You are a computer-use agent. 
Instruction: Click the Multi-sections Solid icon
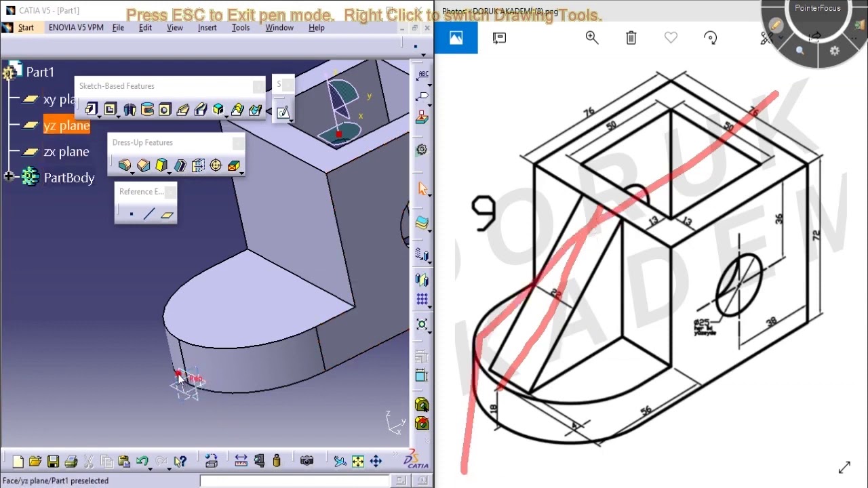click(x=218, y=109)
